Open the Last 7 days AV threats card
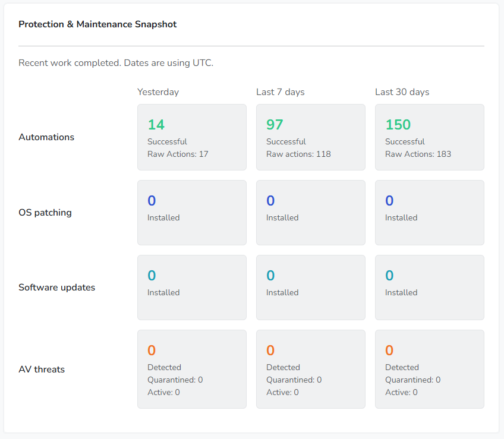 tap(310, 369)
